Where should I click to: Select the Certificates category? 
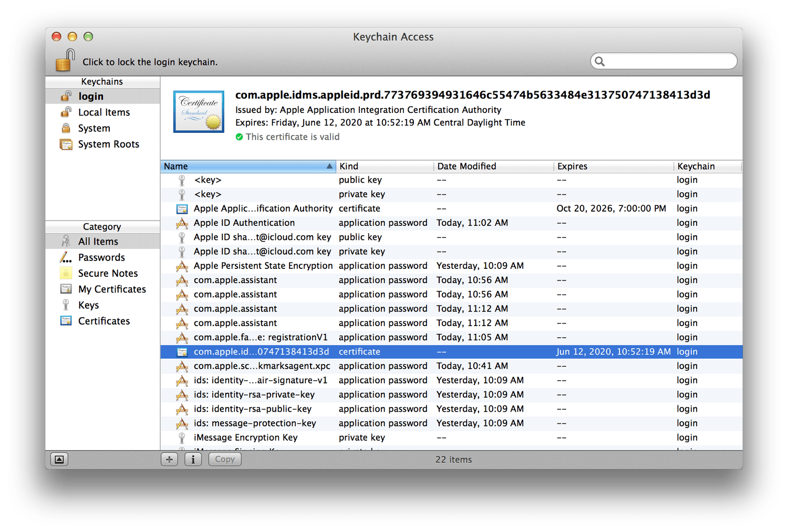tap(103, 321)
